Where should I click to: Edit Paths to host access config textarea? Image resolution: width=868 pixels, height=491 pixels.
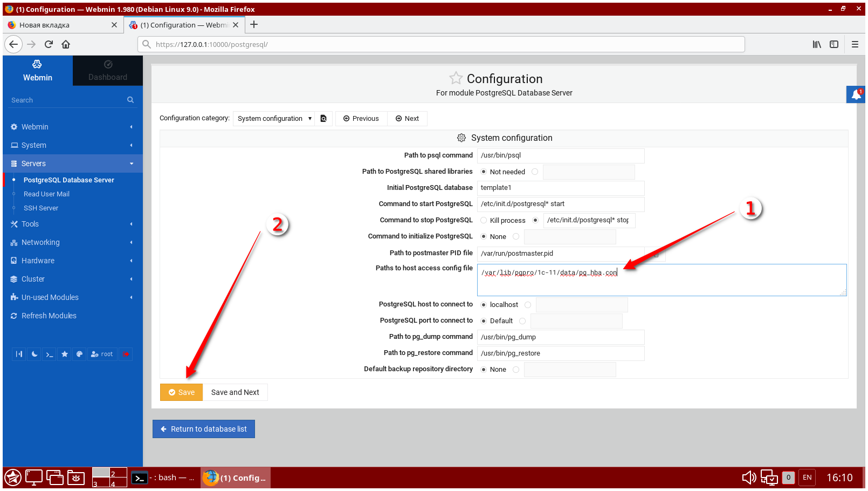tap(662, 280)
